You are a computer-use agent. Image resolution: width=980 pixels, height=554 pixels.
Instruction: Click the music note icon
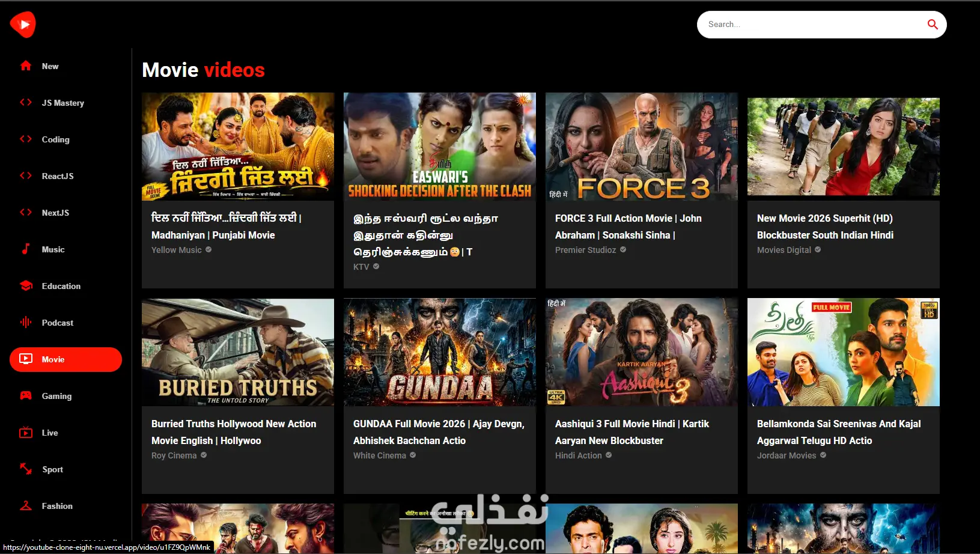26,249
